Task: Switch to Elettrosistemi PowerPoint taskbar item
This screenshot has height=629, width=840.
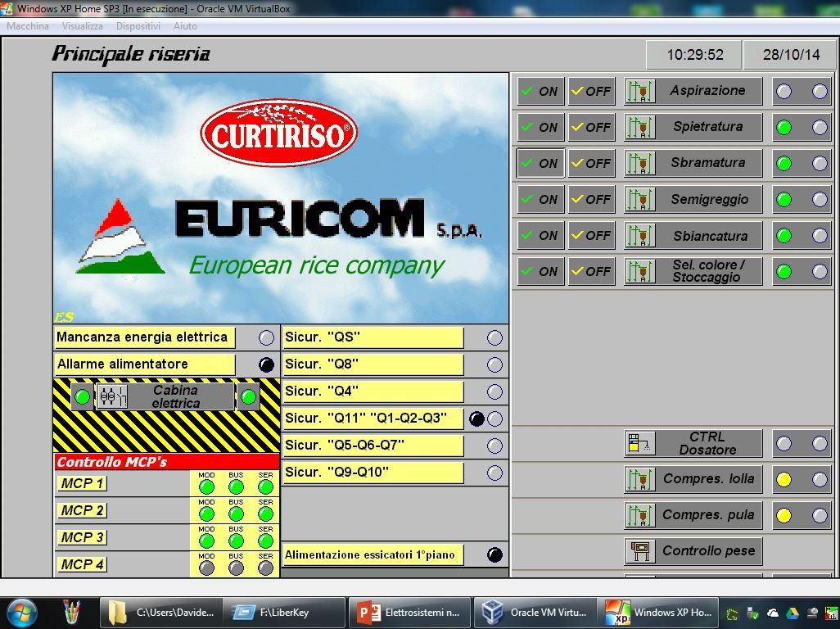Action: tap(409, 613)
